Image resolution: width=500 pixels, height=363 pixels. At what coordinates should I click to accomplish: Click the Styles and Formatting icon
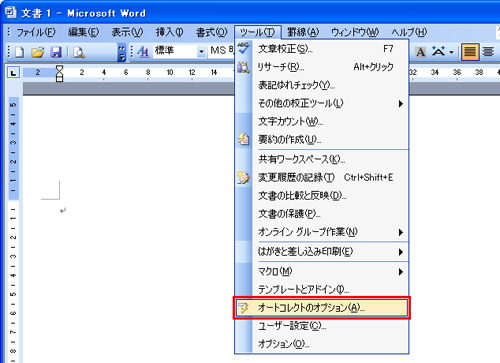pos(143,52)
